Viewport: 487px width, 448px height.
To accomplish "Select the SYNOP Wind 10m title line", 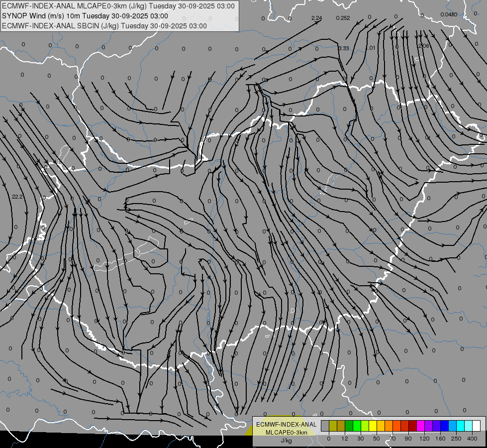I will click(85, 16).
